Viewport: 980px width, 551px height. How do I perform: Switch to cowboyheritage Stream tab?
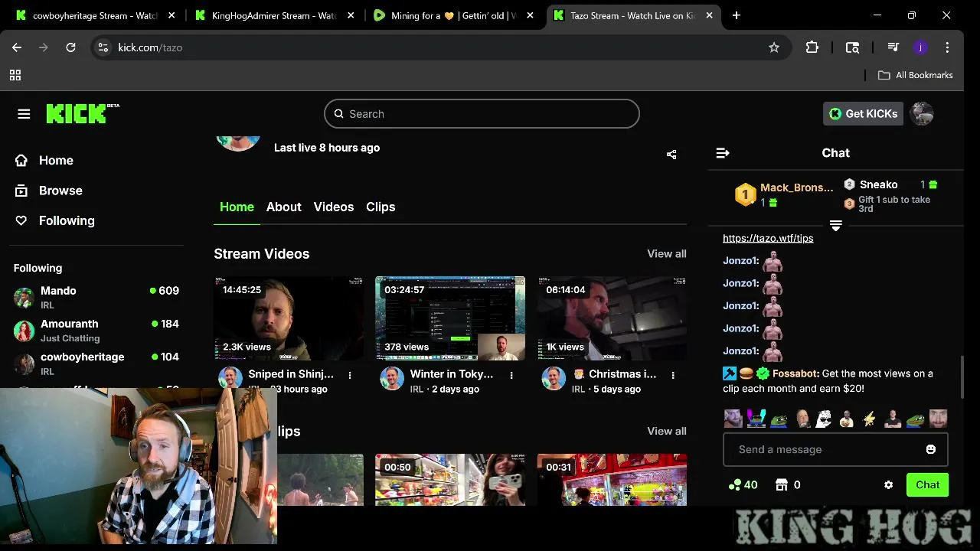point(95,15)
